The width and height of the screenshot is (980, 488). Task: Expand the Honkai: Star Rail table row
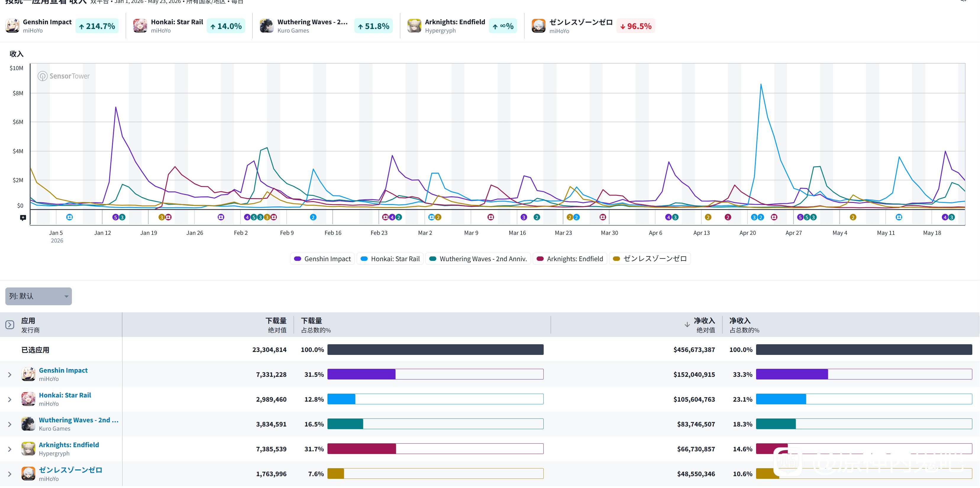pyautogui.click(x=10, y=400)
